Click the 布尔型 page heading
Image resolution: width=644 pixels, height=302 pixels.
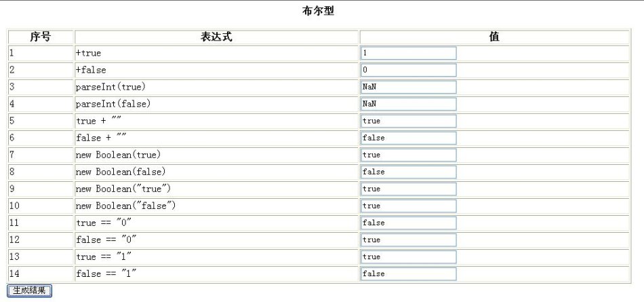point(318,11)
